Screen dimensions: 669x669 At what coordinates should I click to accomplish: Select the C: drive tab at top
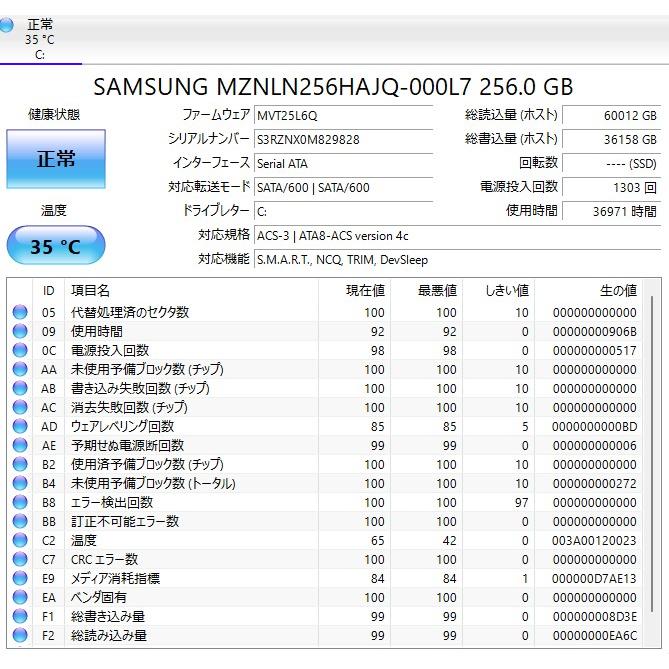40,39
